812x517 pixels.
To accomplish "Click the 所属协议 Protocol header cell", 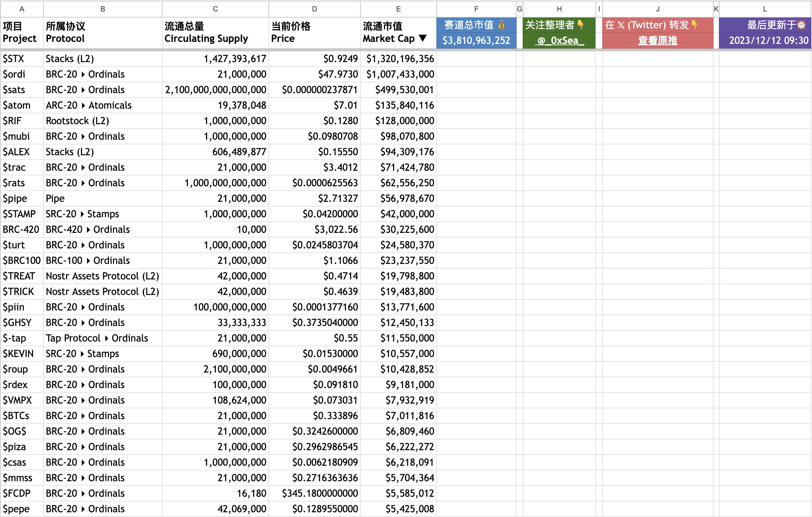I will pyautogui.click(x=103, y=33).
